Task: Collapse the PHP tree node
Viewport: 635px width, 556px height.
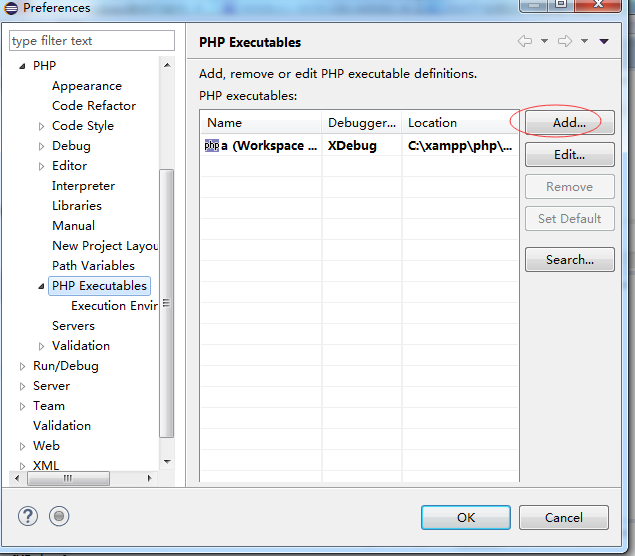Action: 22,66
